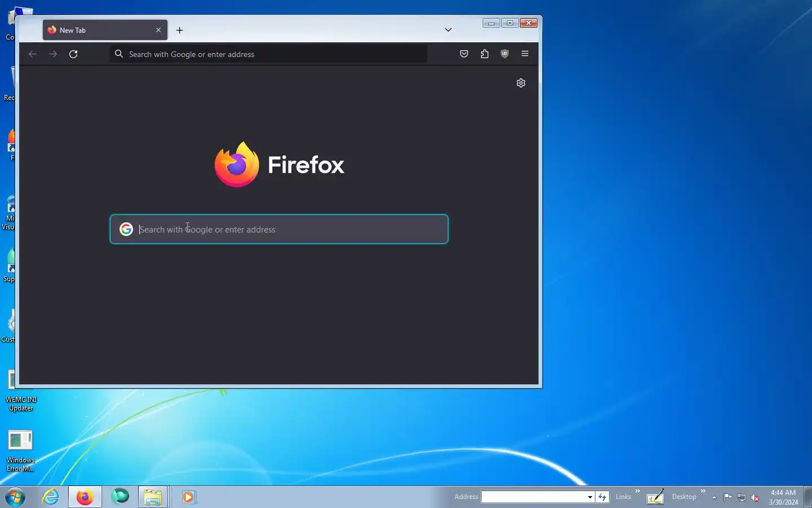Viewport: 812px width, 508px height.
Task: Expand the taskbar Address dropdown arrow
Action: (x=590, y=497)
